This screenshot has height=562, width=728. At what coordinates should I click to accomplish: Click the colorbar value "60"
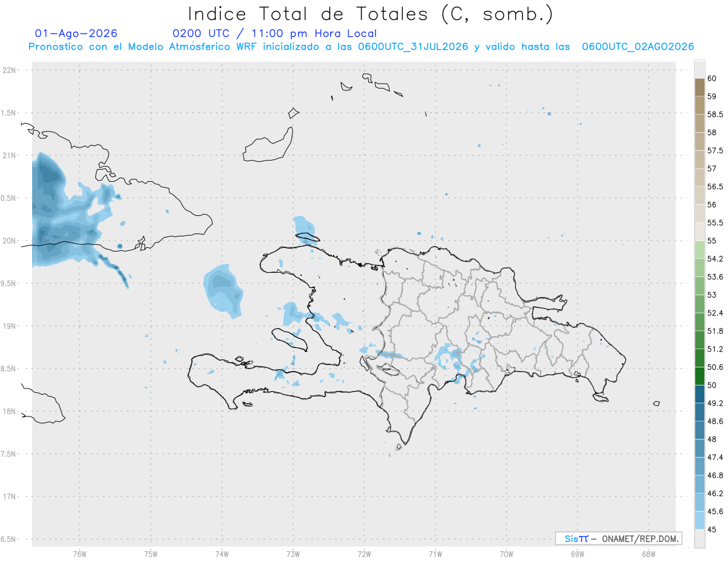pos(712,78)
